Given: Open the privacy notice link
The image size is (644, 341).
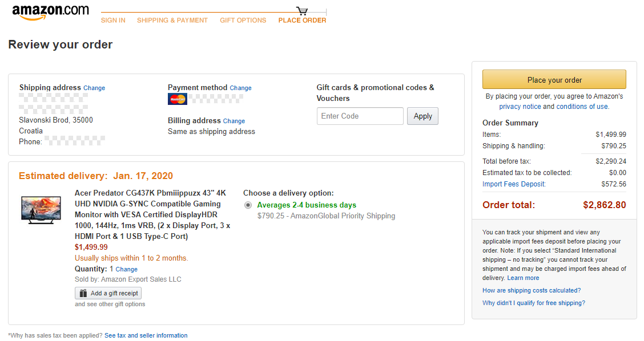Looking at the screenshot, I should tap(520, 106).
